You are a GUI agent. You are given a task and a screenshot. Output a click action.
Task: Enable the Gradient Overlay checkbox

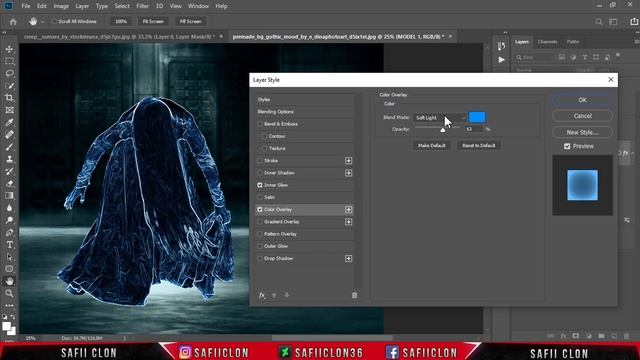pyautogui.click(x=260, y=222)
